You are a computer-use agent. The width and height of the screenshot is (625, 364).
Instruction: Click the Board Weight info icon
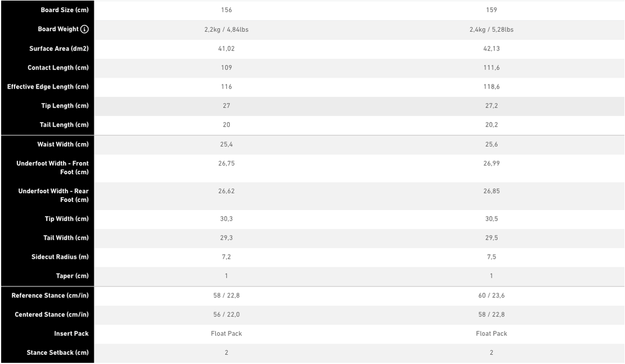coord(84,30)
